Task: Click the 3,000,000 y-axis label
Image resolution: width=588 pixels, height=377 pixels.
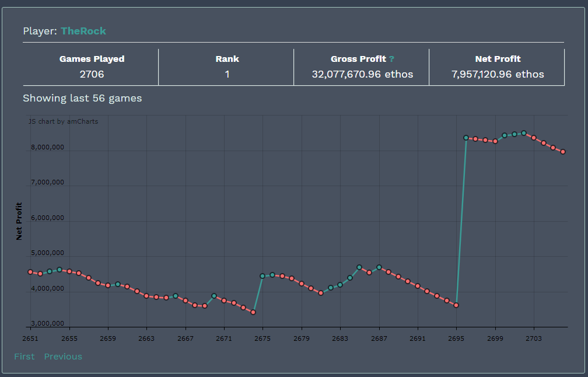Action: pyautogui.click(x=47, y=323)
